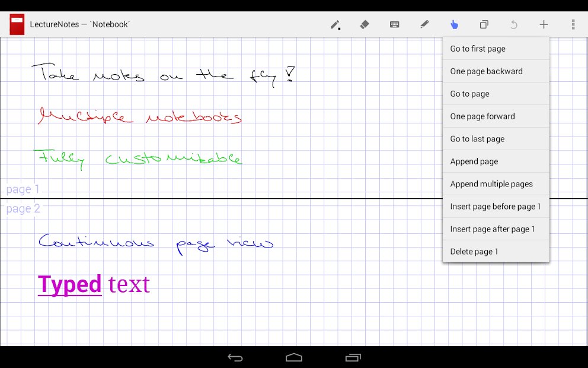Select the highlighter marker tool
The height and width of the screenshot is (368, 588).
tap(424, 24)
